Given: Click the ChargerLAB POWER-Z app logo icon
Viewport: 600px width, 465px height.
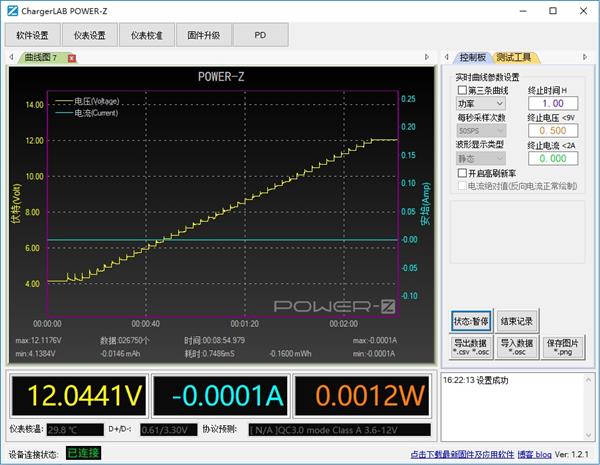Looking at the screenshot, I should click(x=13, y=11).
